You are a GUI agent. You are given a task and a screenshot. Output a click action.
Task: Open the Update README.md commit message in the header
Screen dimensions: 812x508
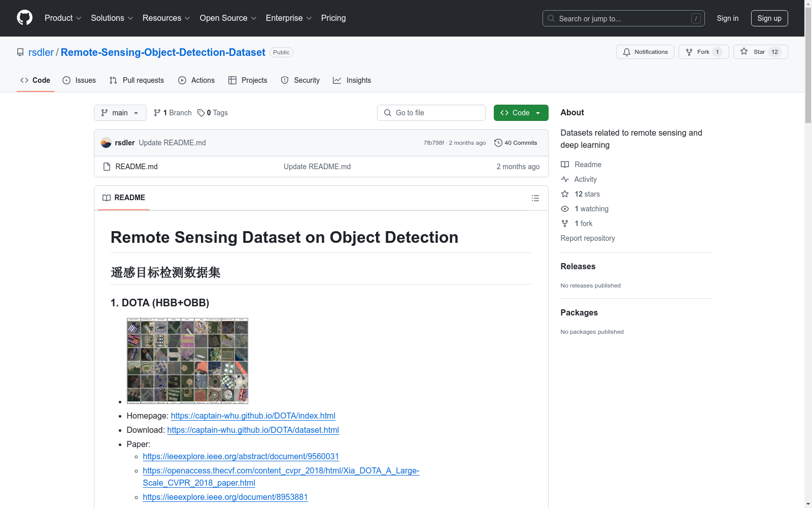pos(173,143)
